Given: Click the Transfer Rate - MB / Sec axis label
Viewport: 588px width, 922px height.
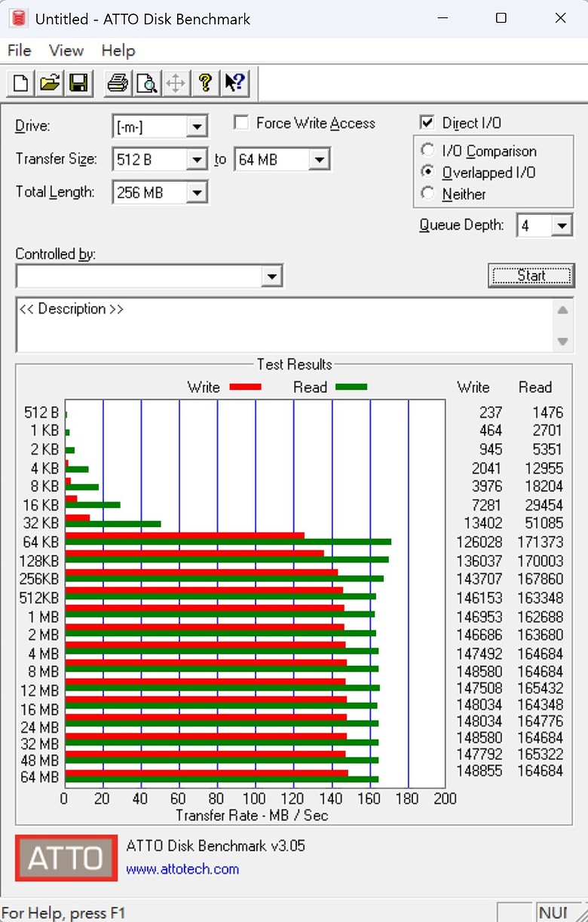Looking at the screenshot, I should pyautogui.click(x=252, y=815).
